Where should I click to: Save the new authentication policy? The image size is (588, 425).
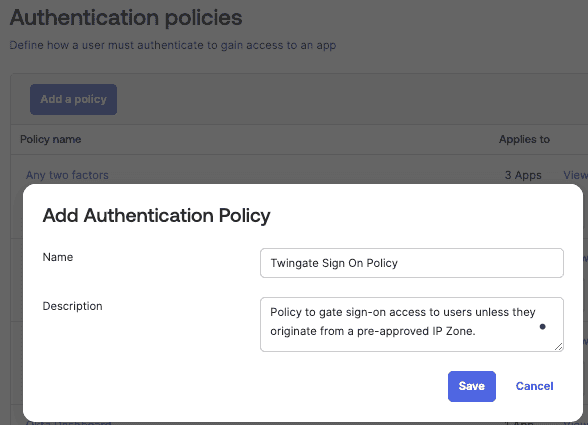472,386
